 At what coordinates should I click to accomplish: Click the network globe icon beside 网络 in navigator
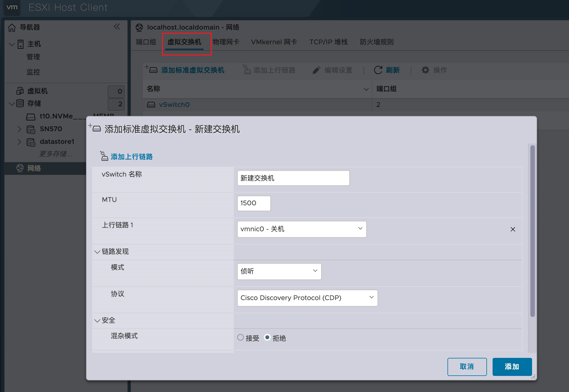tap(20, 168)
